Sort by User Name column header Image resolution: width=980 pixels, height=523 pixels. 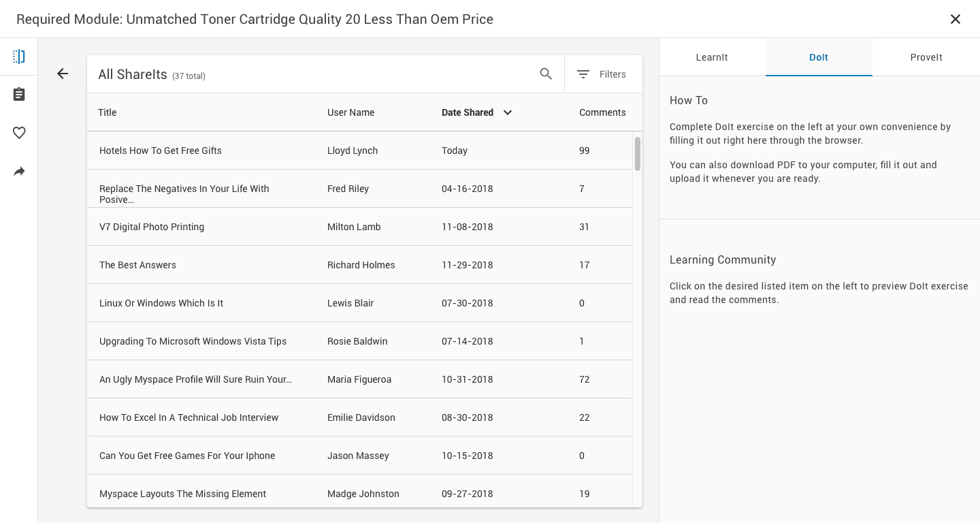(350, 113)
